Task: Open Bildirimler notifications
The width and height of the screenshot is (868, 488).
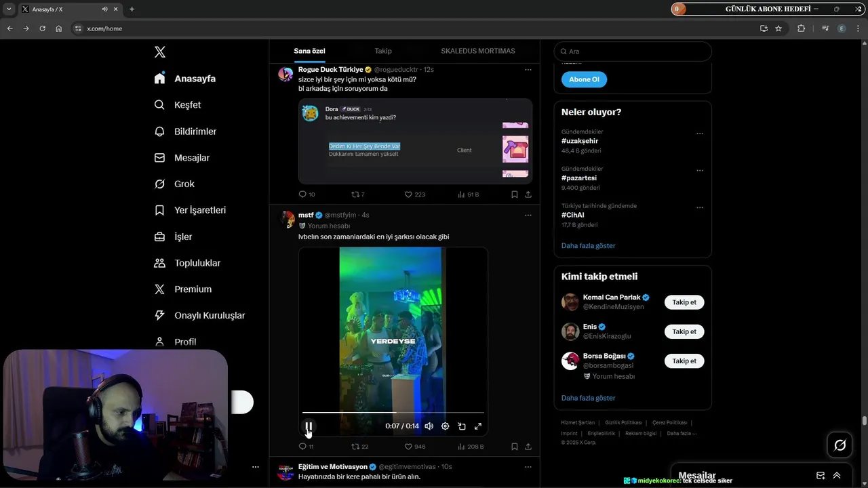Action: click(x=185, y=131)
